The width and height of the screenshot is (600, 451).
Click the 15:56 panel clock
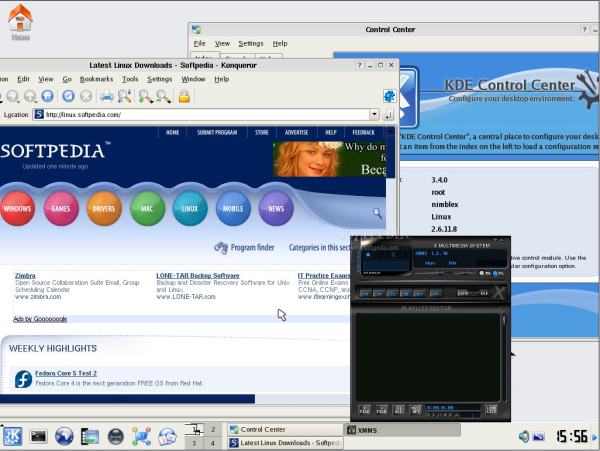pyautogui.click(x=572, y=436)
